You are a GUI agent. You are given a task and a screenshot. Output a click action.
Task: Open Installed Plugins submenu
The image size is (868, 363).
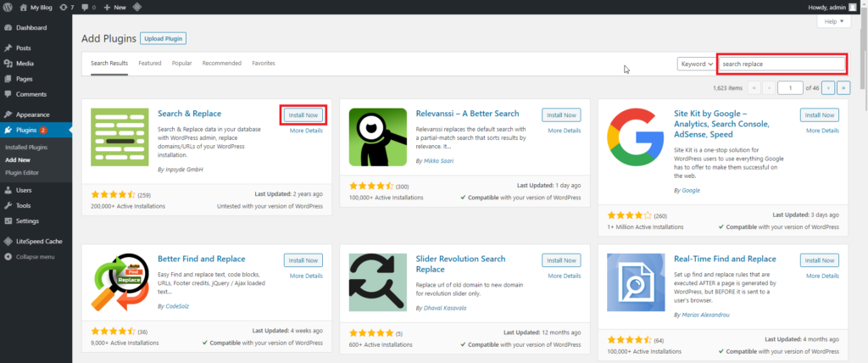(x=26, y=148)
